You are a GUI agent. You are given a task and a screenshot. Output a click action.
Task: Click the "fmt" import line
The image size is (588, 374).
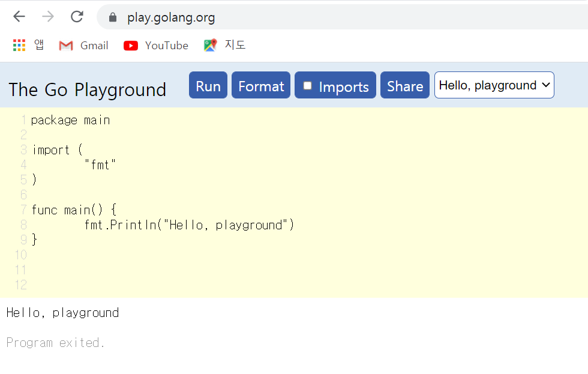click(100, 165)
